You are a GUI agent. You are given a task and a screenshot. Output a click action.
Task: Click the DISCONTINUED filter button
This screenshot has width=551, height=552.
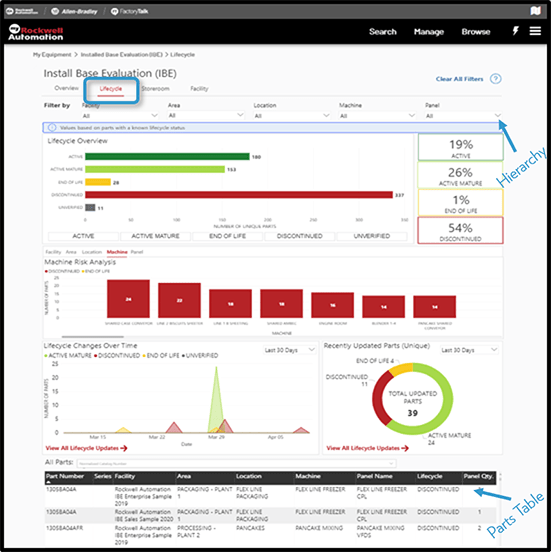pyautogui.click(x=300, y=236)
